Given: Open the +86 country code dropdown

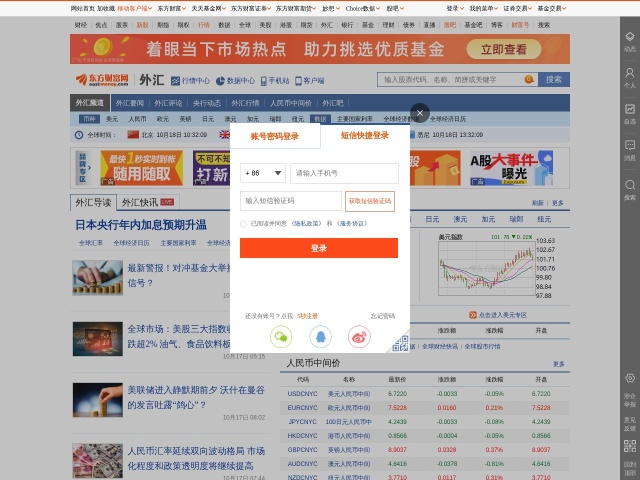Looking at the screenshot, I should 263,173.
